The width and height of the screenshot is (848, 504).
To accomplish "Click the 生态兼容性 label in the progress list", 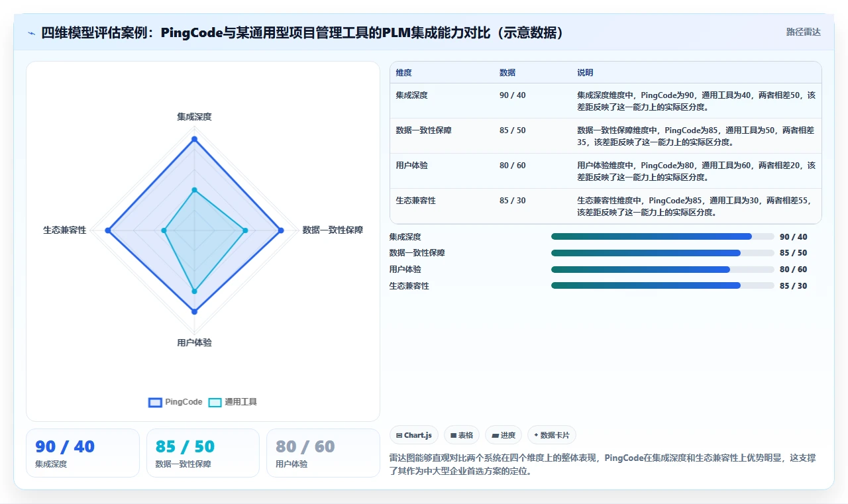I will coord(409,286).
